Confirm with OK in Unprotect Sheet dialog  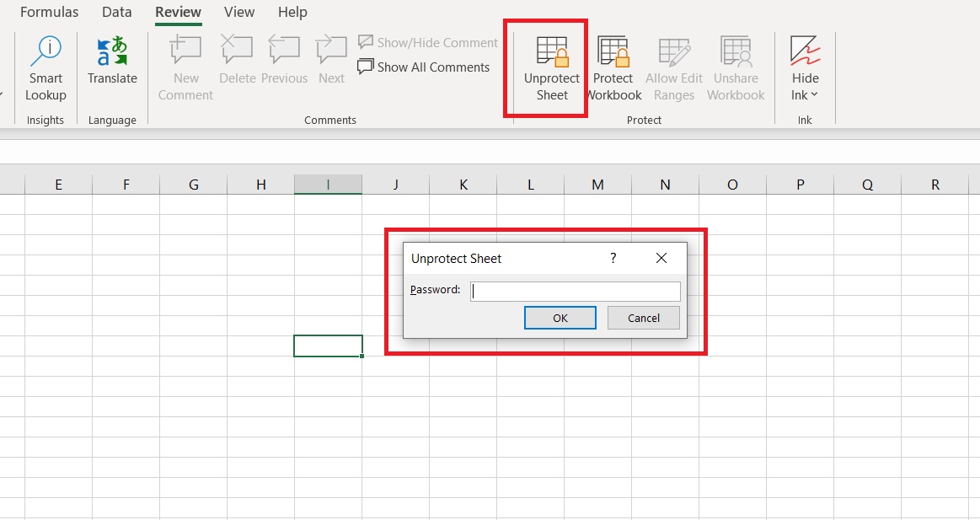(560, 318)
